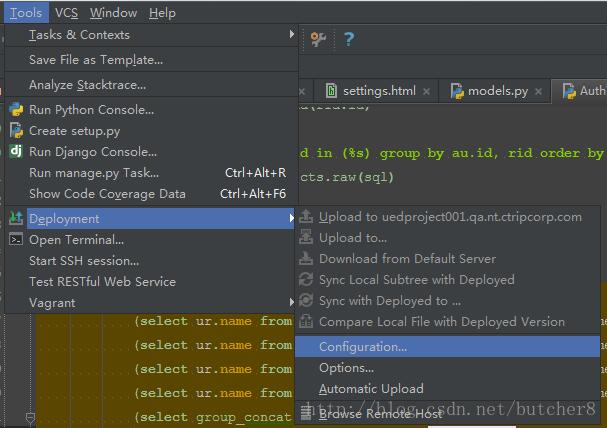Click the Deployment menu arrows icon
Image resolution: width=607 pixels, height=428 pixels.
point(16,218)
